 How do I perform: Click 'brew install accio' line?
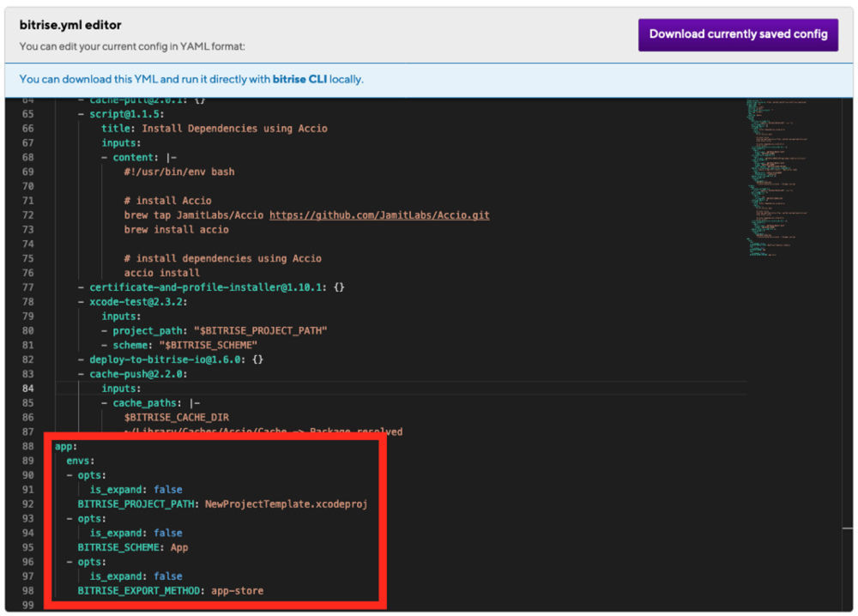(x=176, y=230)
